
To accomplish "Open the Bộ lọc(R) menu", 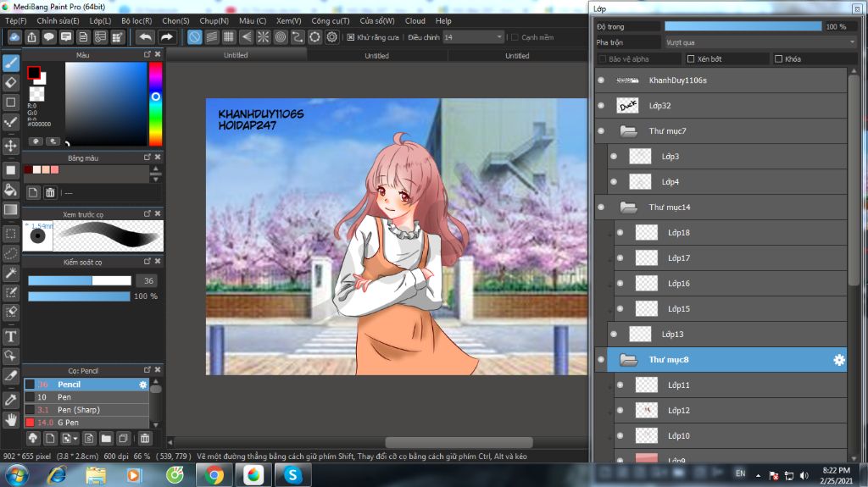I will [x=136, y=20].
